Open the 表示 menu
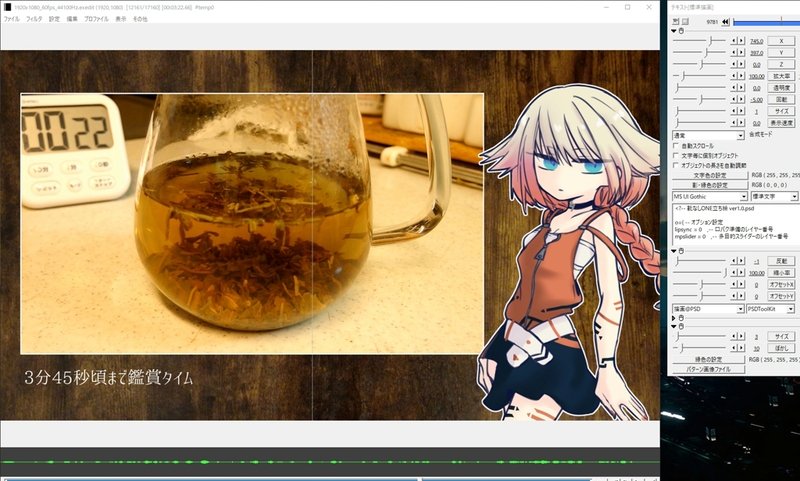This screenshot has height=481, width=800. (x=120, y=19)
